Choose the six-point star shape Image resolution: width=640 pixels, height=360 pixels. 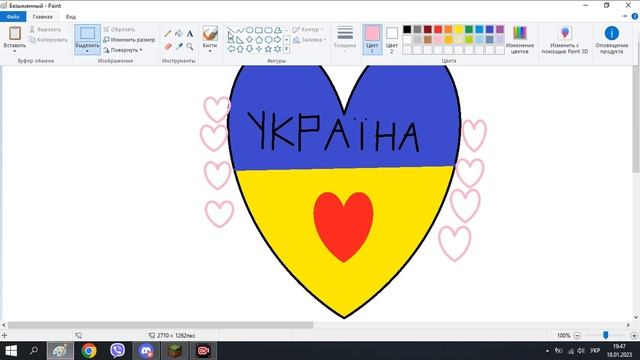[x=278, y=49]
